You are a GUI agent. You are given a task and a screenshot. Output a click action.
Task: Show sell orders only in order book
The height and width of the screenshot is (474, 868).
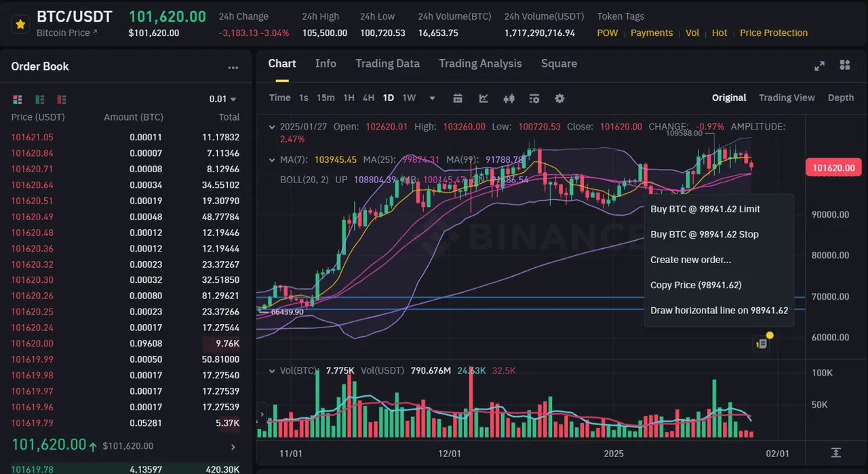coord(62,100)
